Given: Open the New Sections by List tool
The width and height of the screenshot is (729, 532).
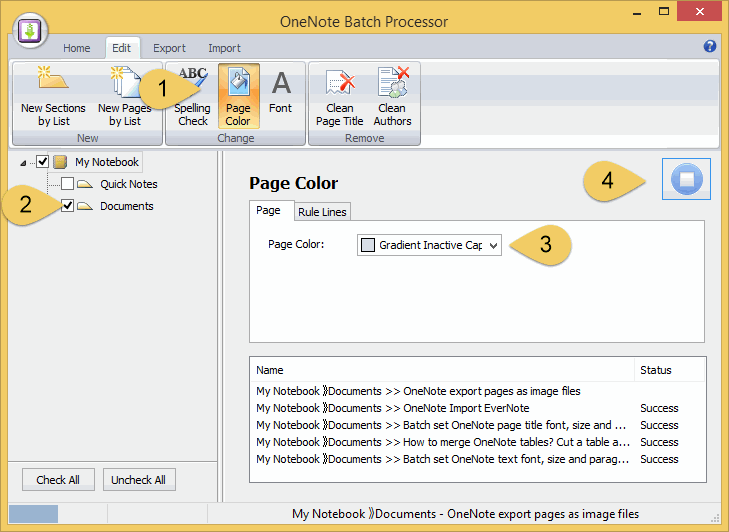Looking at the screenshot, I should pyautogui.click(x=53, y=96).
